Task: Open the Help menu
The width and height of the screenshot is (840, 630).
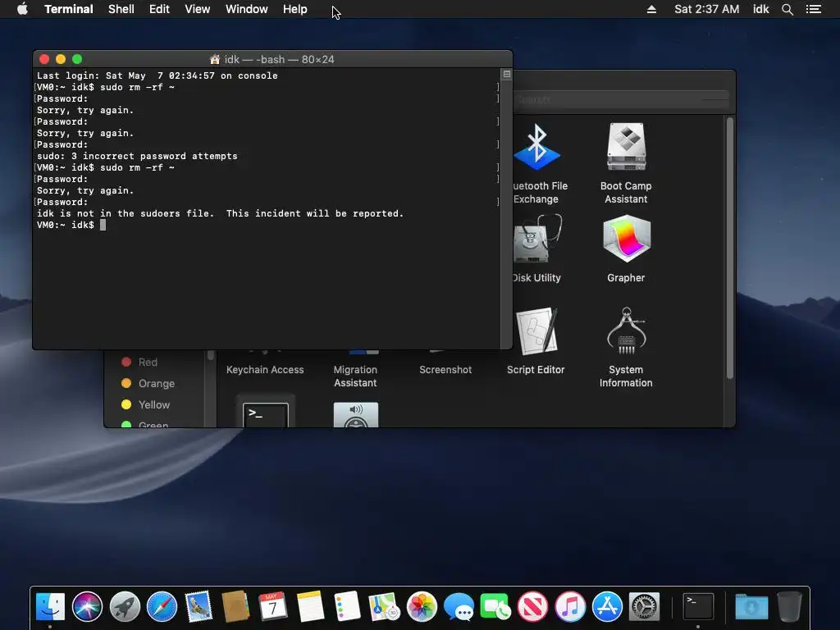Action: point(295,9)
